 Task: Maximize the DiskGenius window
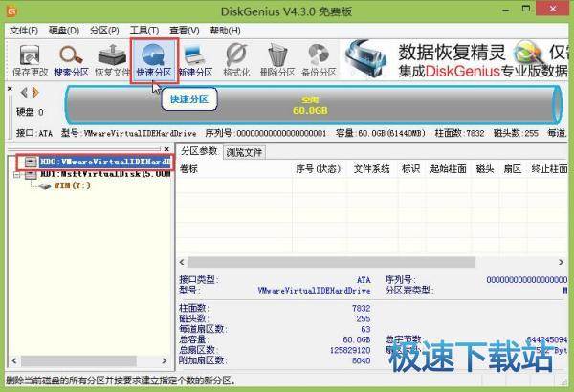click(526, 9)
